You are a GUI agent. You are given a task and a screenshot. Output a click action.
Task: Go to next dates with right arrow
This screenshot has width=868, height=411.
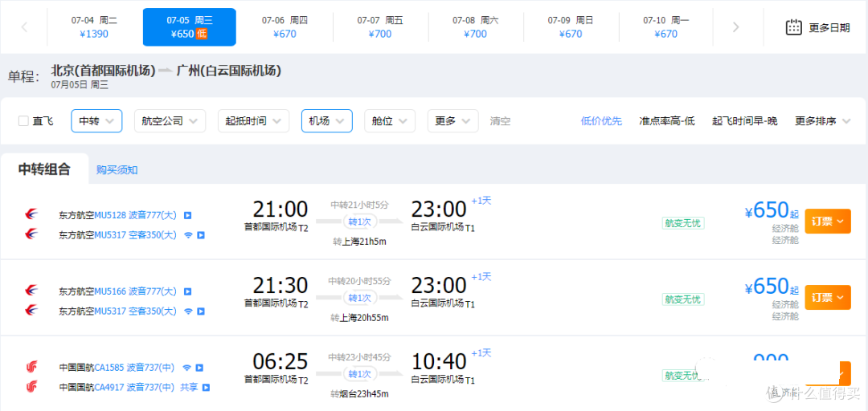[x=735, y=27]
